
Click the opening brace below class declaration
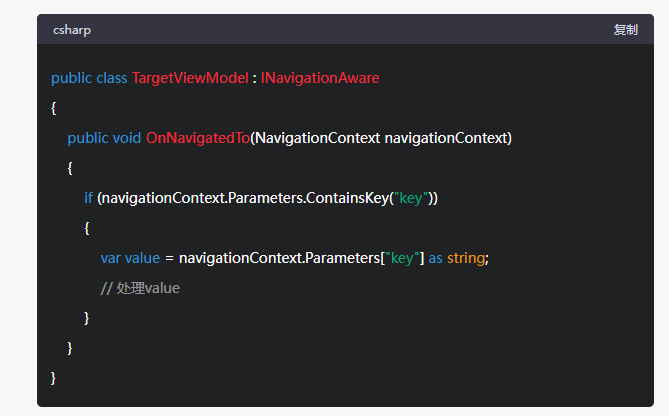pos(54,107)
